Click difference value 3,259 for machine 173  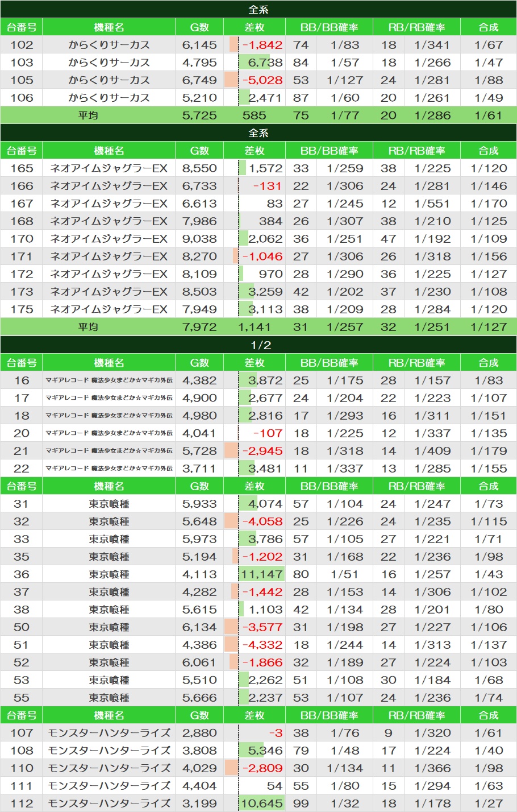coord(265,292)
